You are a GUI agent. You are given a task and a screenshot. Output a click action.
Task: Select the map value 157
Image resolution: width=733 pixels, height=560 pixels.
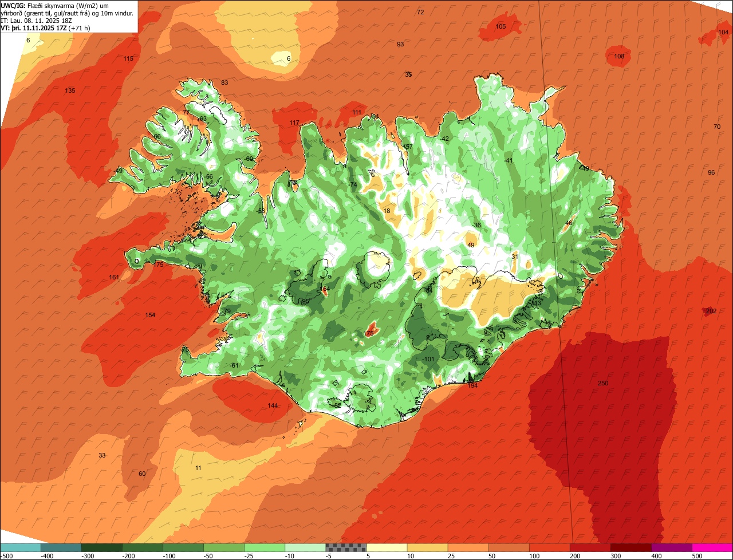pyautogui.click(x=407, y=147)
